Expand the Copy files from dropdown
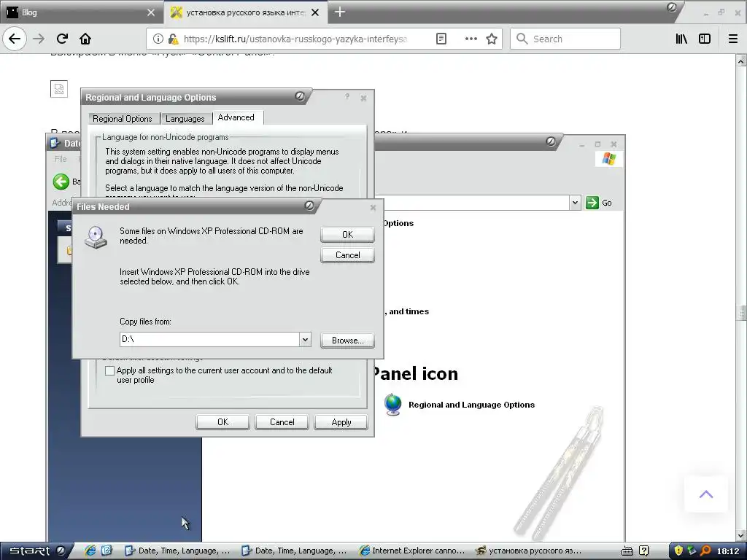The width and height of the screenshot is (747, 560). click(305, 340)
